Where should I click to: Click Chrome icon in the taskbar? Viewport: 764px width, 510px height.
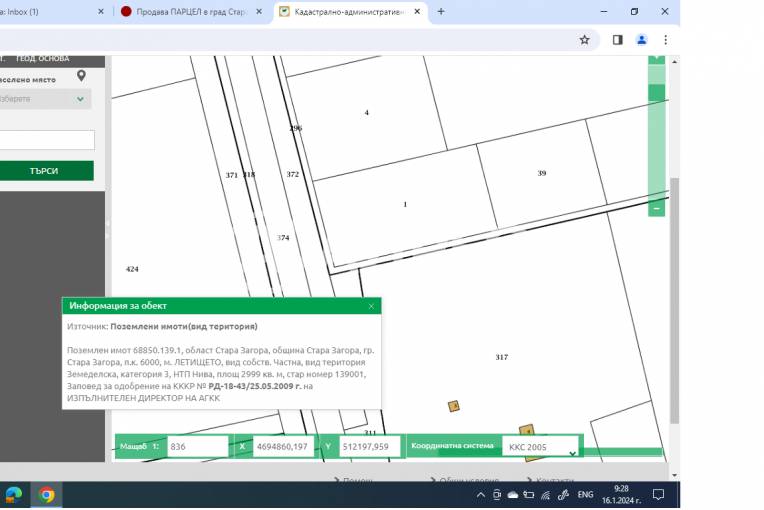coord(46,494)
